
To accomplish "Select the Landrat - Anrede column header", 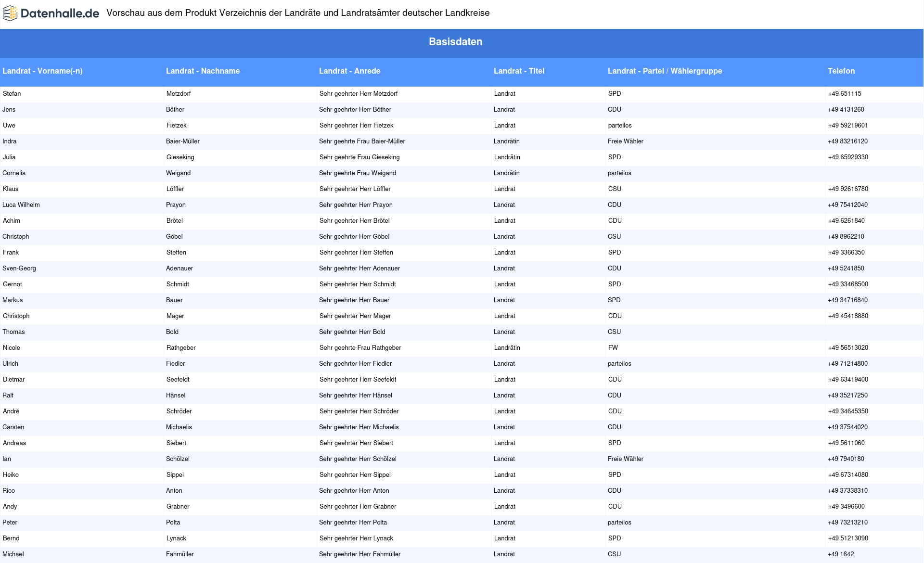I will pyautogui.click(x=349, y=71).
